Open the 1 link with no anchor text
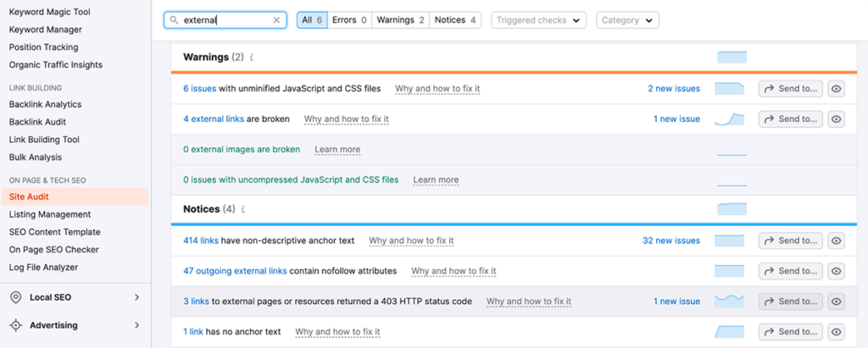868x348 pixels. [193, 332]
